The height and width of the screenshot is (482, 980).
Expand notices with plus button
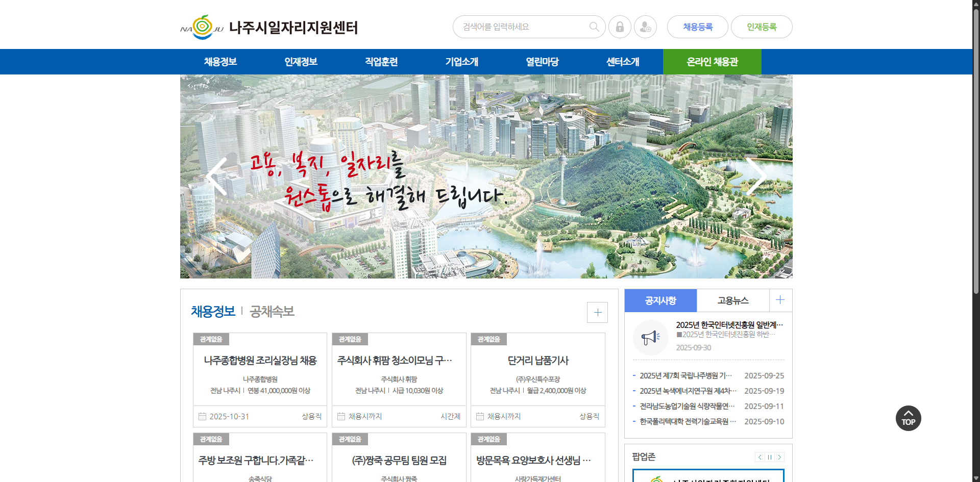tap(780, 300)
